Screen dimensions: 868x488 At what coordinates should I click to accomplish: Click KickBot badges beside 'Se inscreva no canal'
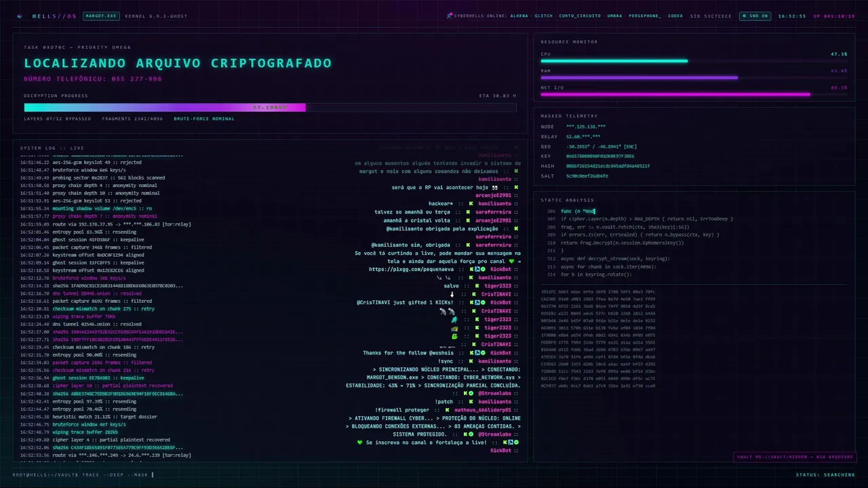tap(511, 443)
